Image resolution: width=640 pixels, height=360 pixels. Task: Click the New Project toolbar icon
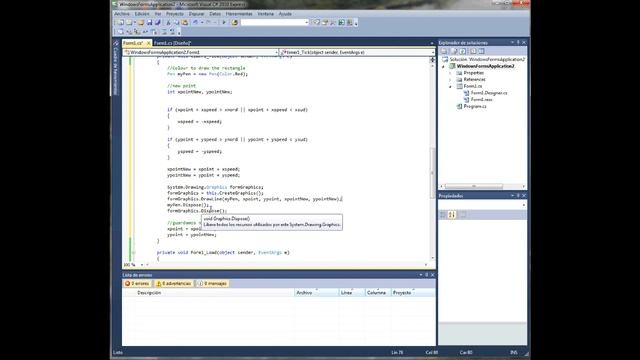(120, 22)
